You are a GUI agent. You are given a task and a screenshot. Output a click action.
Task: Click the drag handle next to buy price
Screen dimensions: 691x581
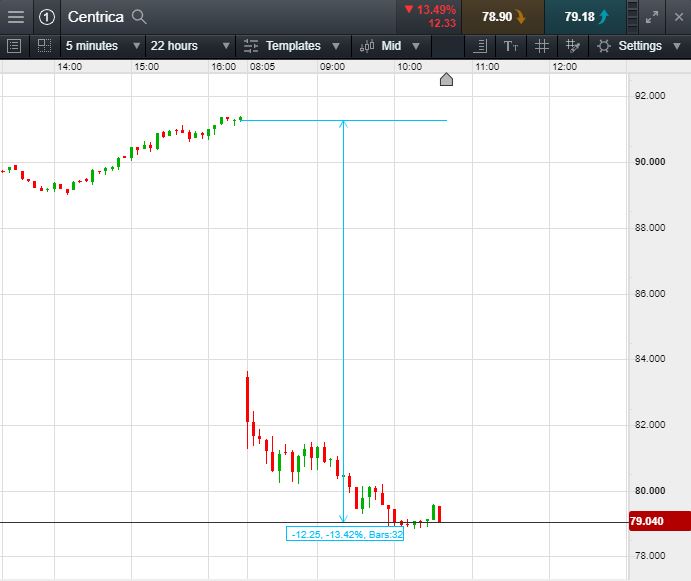coord(632,17)
